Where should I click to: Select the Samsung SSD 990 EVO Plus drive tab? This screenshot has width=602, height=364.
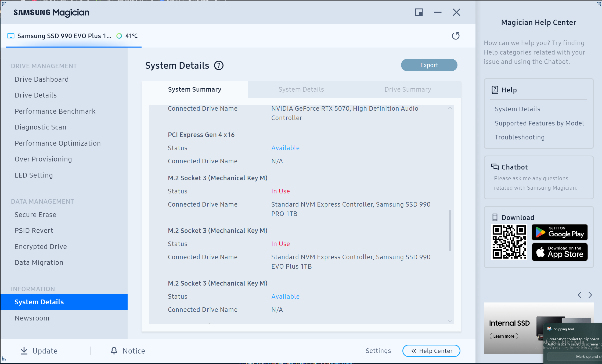tap(74, 36)
